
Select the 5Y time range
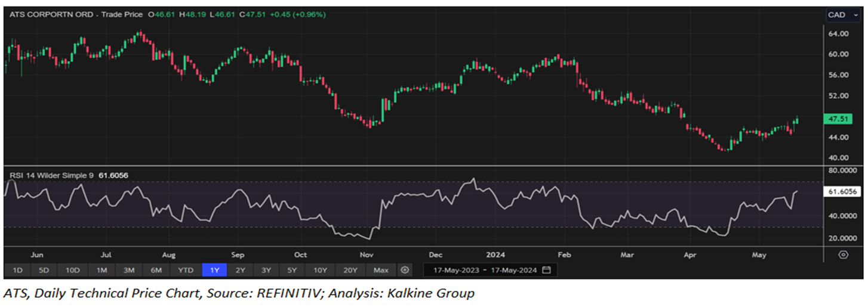(x=292, y=270)
